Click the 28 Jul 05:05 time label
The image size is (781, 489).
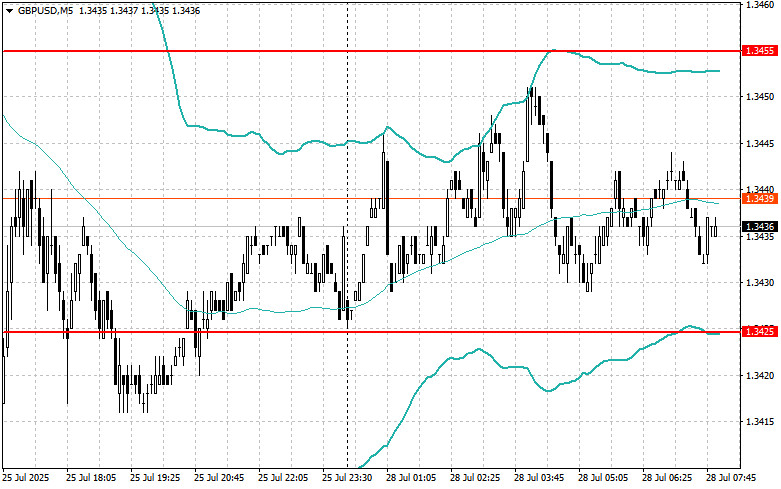tap(603, 478)
